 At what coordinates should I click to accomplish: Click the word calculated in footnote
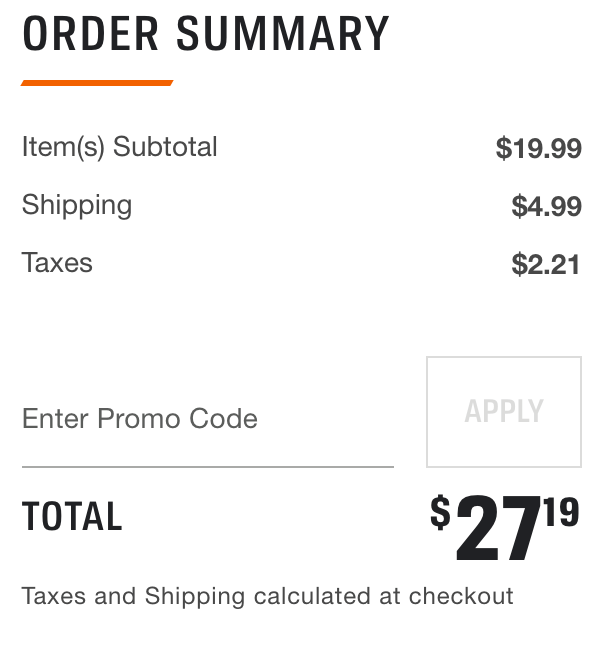(x=311, y=597)
